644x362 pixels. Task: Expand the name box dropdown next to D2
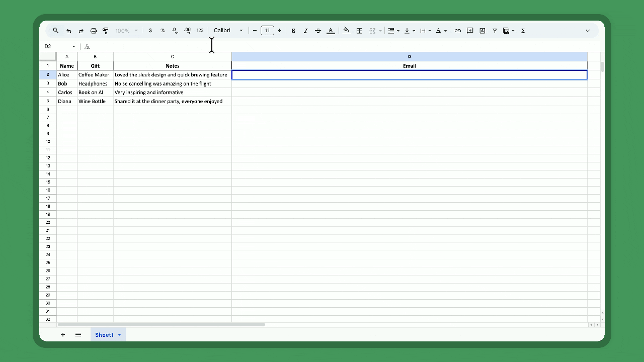coord(73,47)
